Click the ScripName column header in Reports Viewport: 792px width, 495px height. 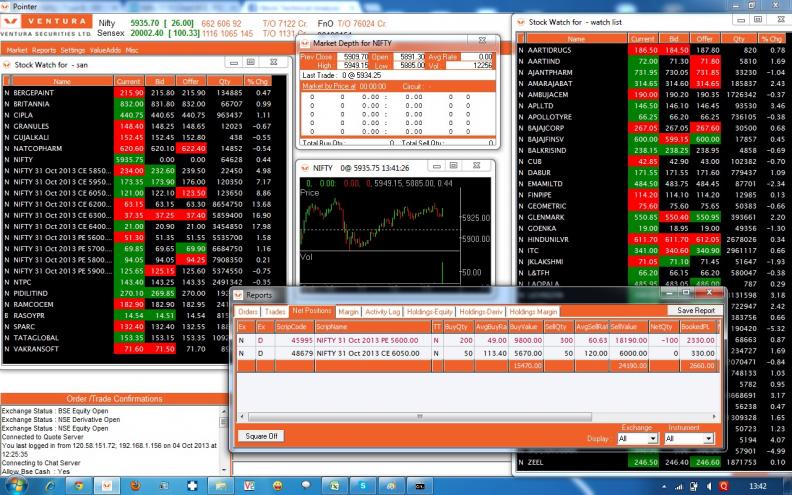[x=373, y=327]
